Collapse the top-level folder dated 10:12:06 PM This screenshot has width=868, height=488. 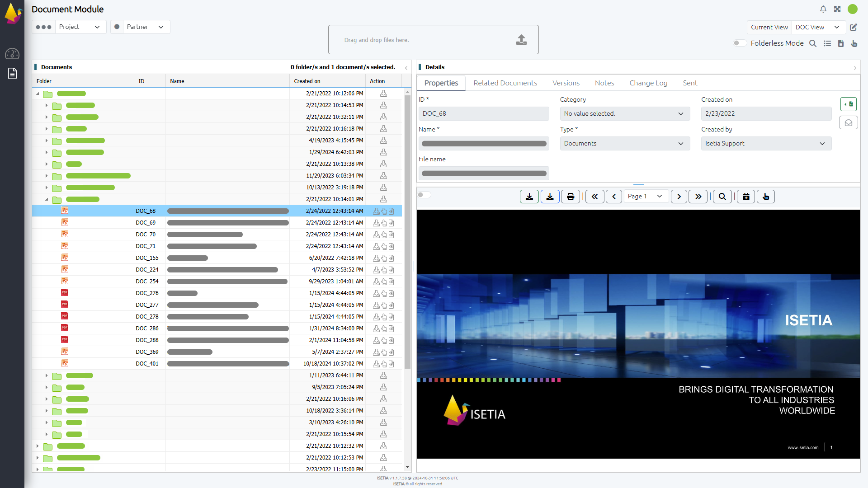pos(38,94)
